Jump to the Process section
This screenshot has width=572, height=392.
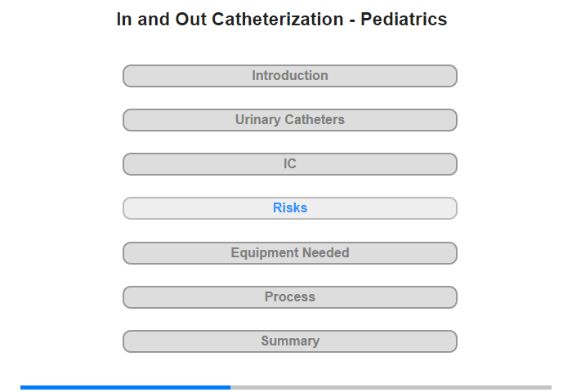289,297
